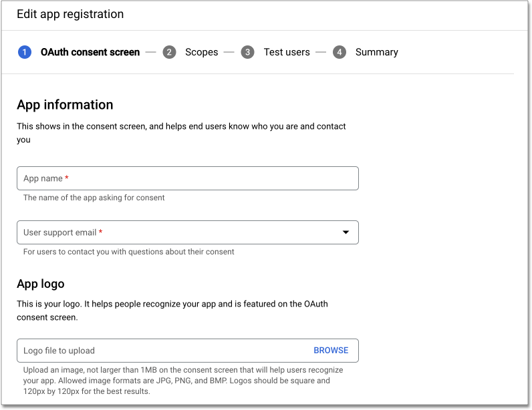Click the blue step 1 circle icon
The height and width of the screenshot is (410, 532).
coord(25,52)
